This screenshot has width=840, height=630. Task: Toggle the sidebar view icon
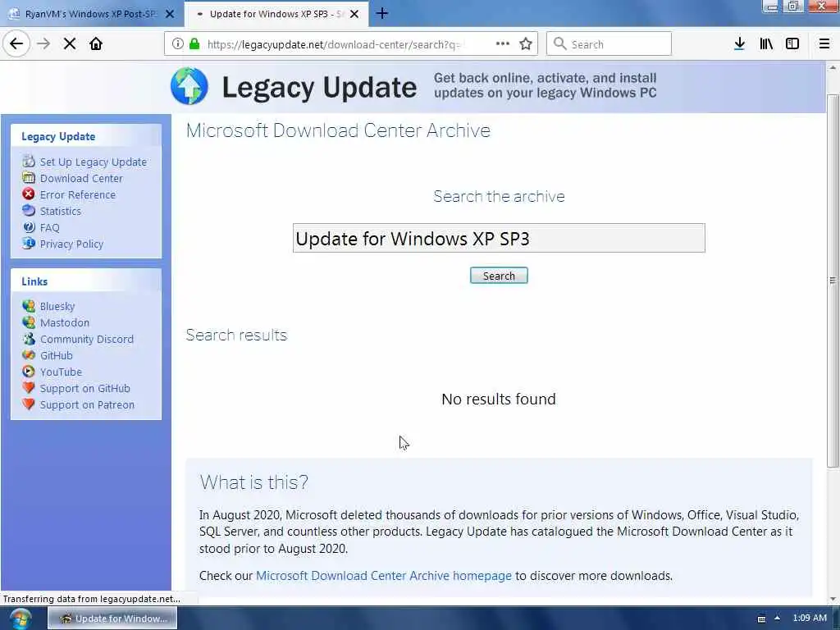pyautogui.click(x=792, y=44)
